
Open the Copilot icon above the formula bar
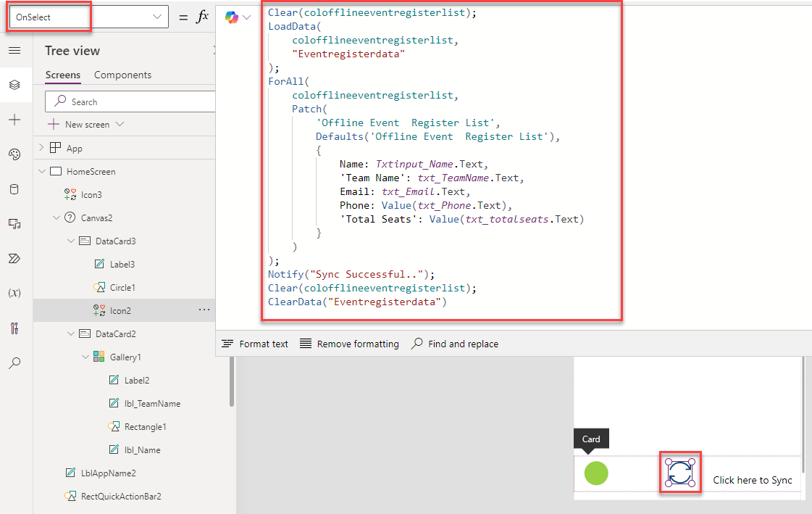pyautogui.click(x=233, y=16)
